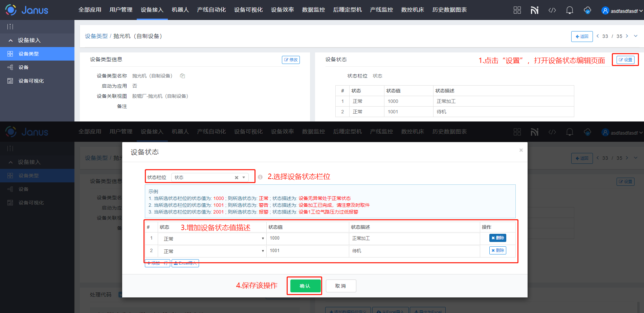The height and width of the screenshot is (313, 644).
Task: Open the apps grid icon in the bright upper header
Action: coord(517,10)
